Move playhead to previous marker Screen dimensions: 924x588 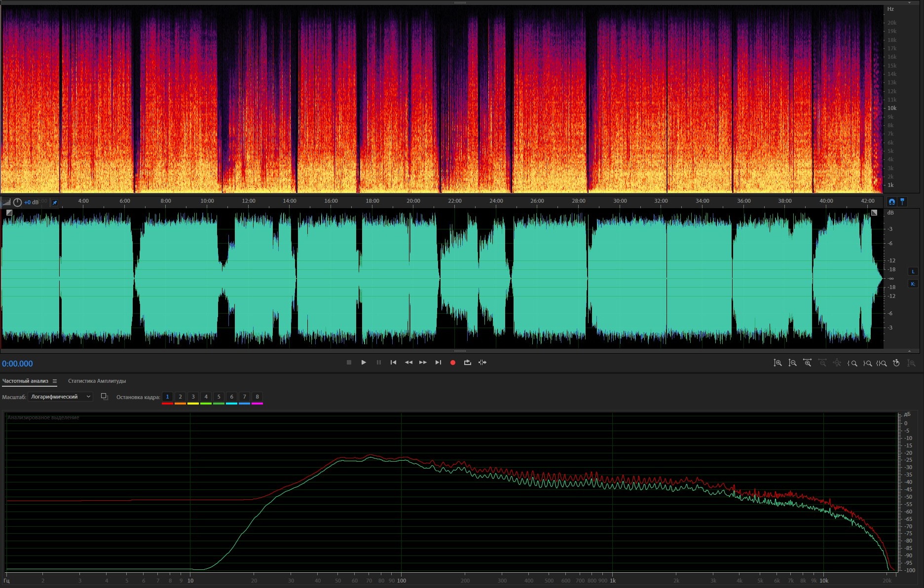click(x=393, y=363)
